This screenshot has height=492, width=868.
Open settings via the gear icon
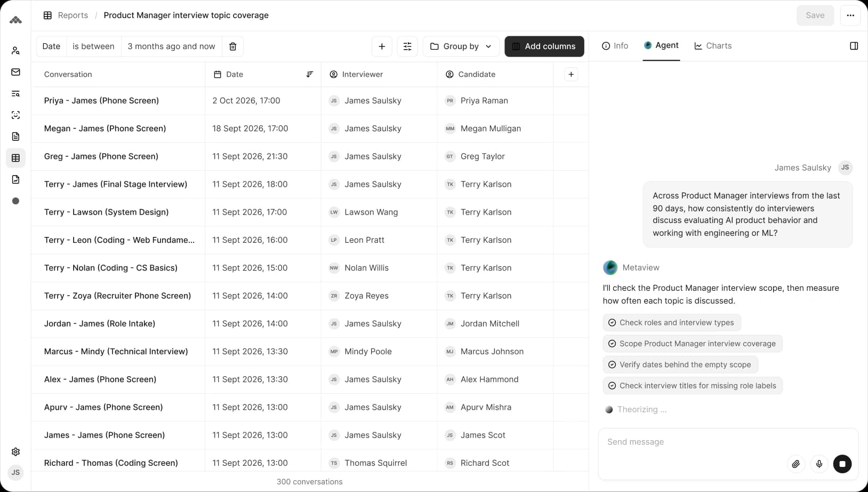coord(15,451)
